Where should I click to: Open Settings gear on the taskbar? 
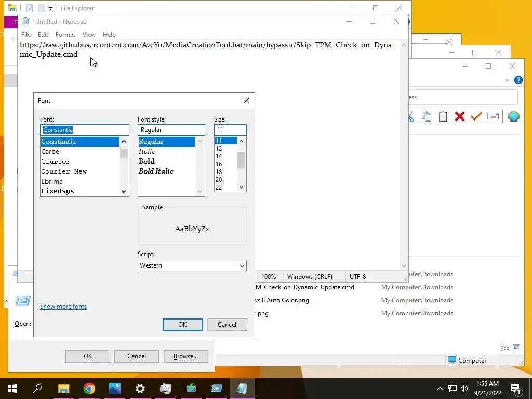[x=140, y=388]
